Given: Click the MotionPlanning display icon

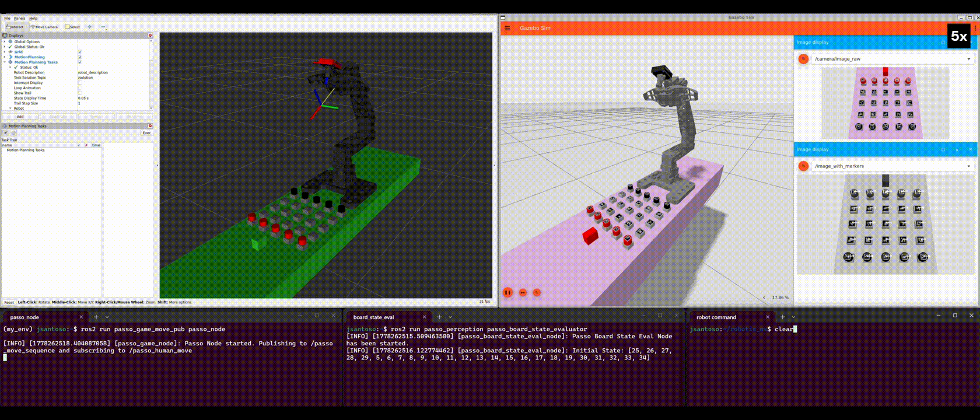Looking at the screenshot, I should pyautogui.click(x=10, y=57).
